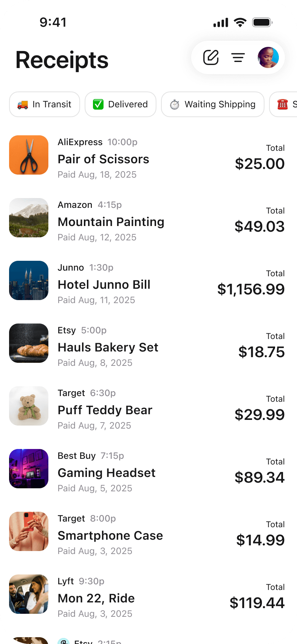Tap the Puff Teddy Bear thumbnail
Image resolution: width=297 pixels, height=644 pixels.
coord(29,406)
